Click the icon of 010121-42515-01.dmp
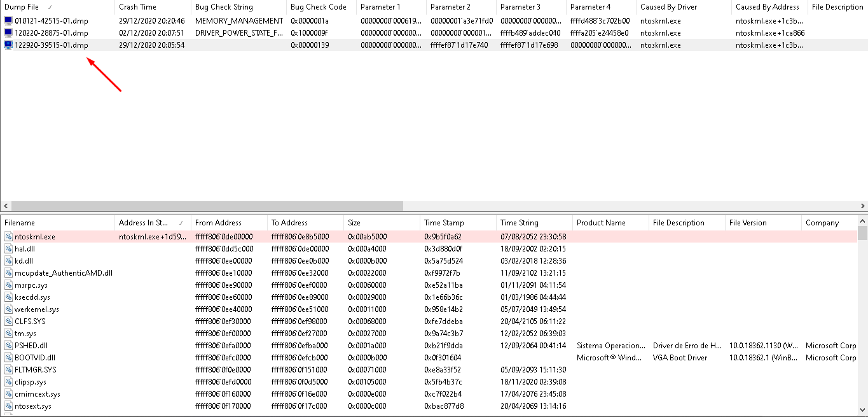The image size is (868, 417). click(x=8, y=21)
